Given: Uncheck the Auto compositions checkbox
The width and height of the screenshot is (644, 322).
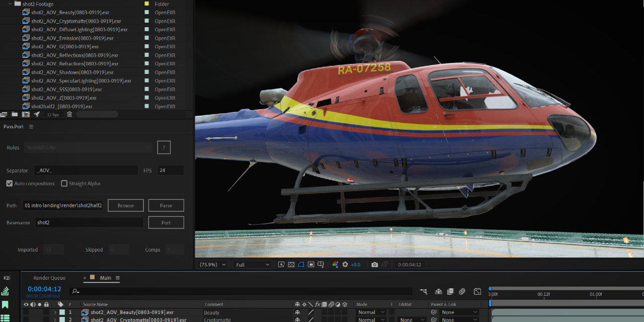Looking at the screenshot, I should pyautogui.click(x=10, y=184).
